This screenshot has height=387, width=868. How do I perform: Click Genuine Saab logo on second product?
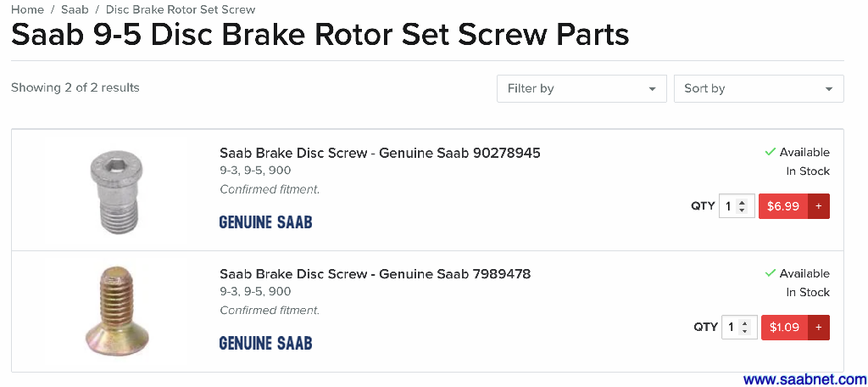point(265,344)
